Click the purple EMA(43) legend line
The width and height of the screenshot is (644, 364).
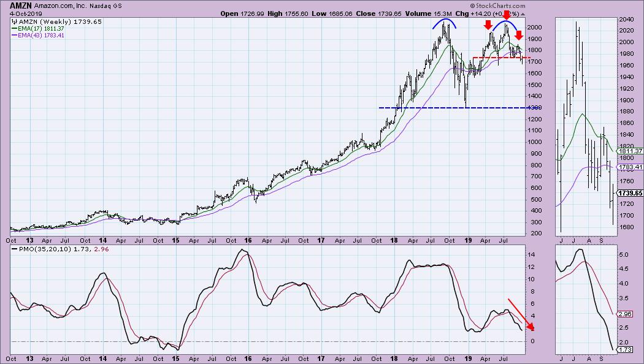point(14,36)
